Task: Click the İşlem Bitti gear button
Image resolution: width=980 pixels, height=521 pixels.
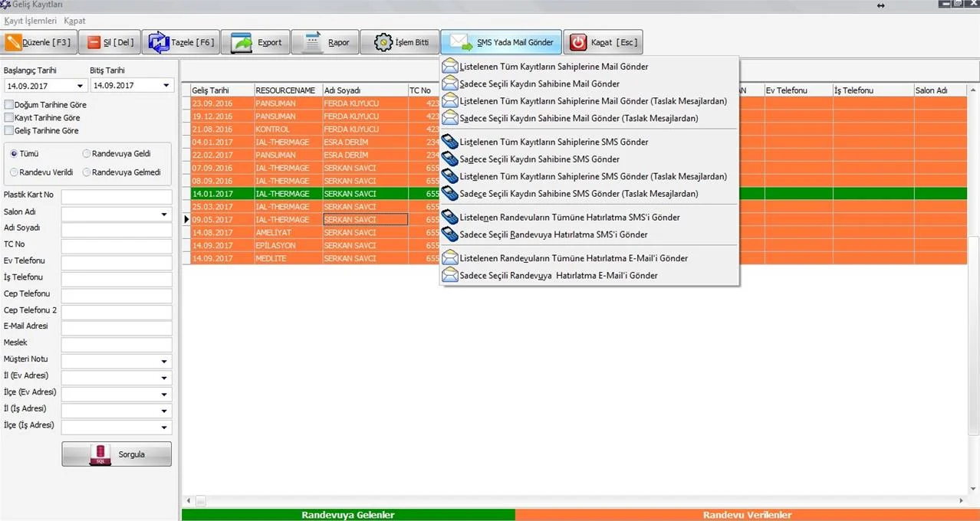Action: (400, 42)
